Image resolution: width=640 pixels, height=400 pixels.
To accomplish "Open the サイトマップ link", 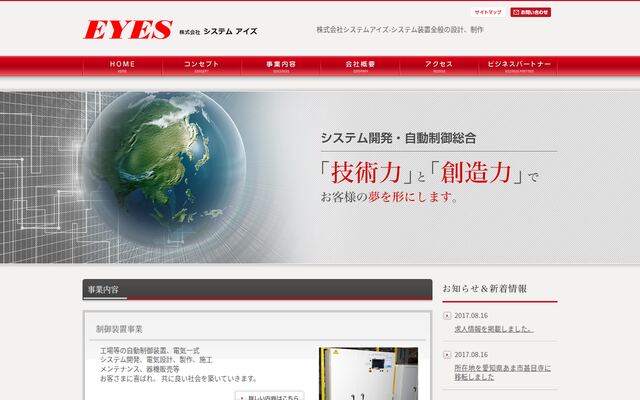I will point(488,12).
